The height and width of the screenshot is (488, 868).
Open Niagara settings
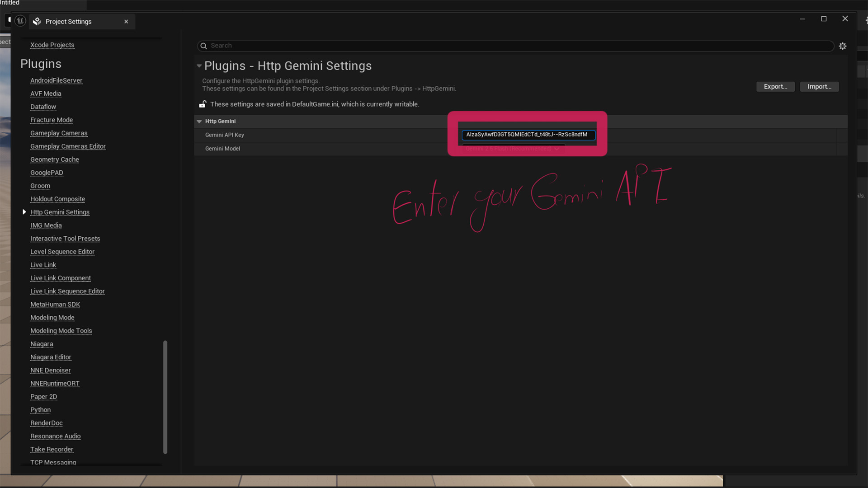pyautogui.click(x=42, y=344)
